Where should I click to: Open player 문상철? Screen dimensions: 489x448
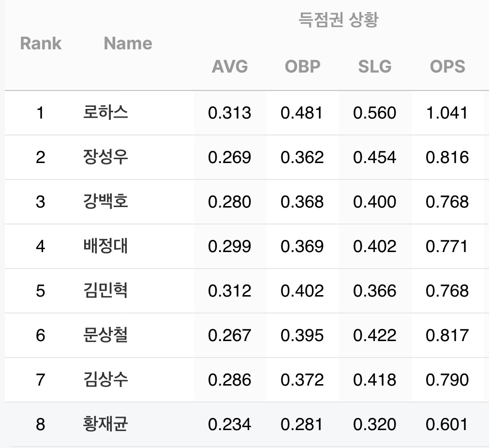coord(105,335)
